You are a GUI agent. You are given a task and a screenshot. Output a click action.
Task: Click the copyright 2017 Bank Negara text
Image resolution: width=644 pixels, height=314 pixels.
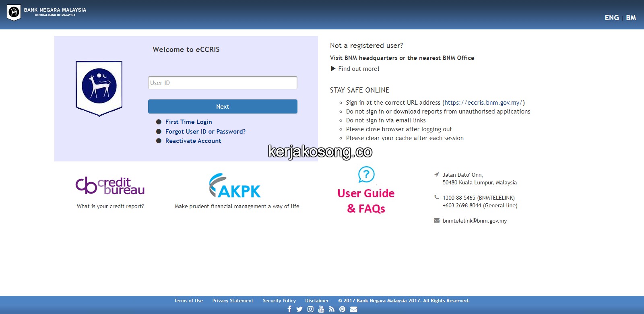(404, 301)
